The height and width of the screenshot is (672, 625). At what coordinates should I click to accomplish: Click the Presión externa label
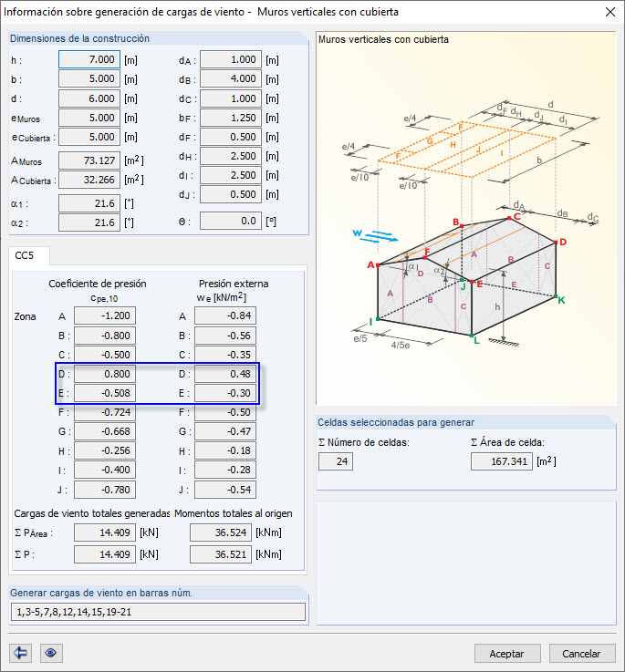(234, 284)
